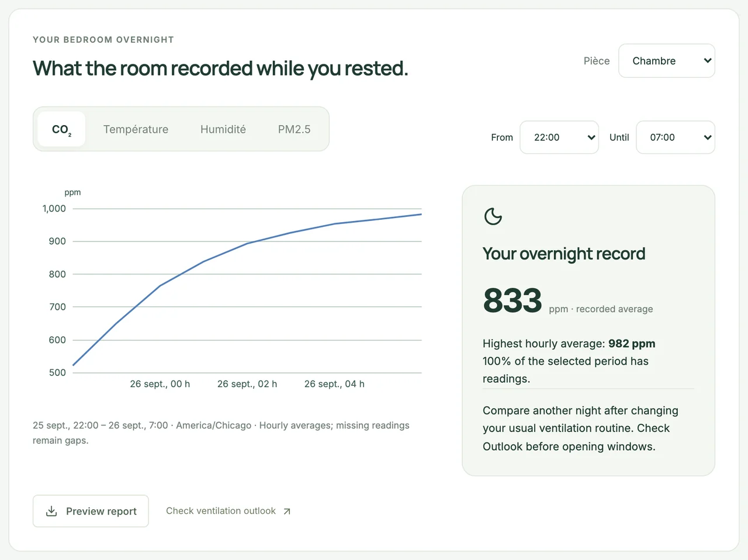The width and height of the screenshot is (748, 560).
Task: Click the 500 y-axis label
Action: pos(57,372)
